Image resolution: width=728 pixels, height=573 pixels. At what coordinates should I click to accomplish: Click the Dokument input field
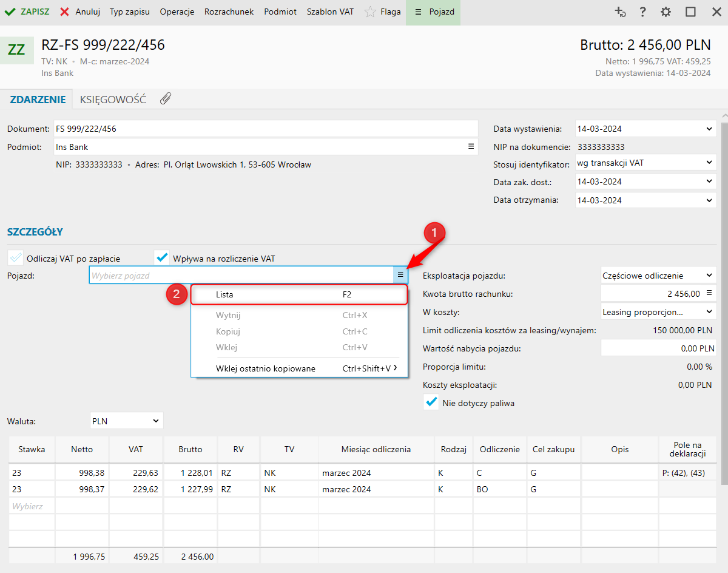[266, 129]
